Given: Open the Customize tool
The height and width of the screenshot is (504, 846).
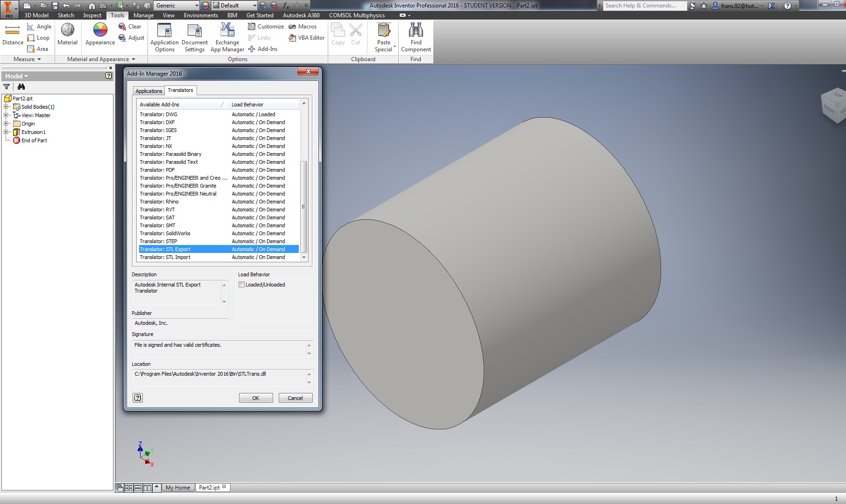Looking at the screenshot, I should [266, 27].
